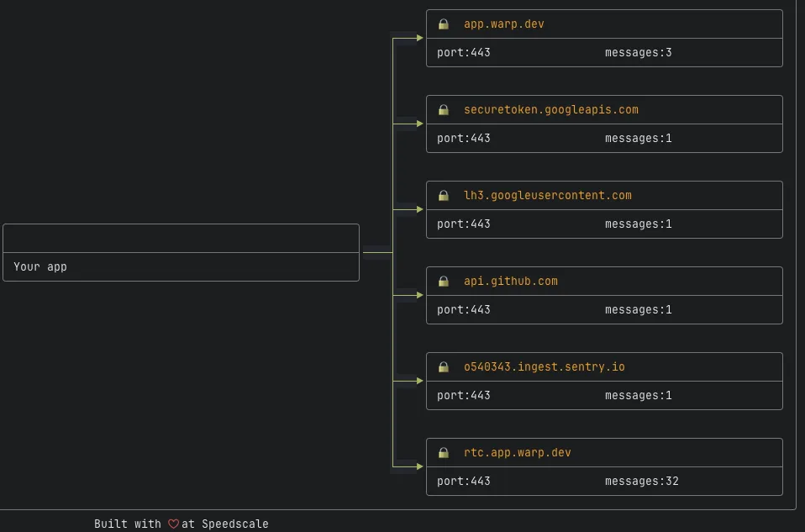Click the securetoken.googleapis.com hostname label
The height and width of the screenshot is (532, 805).
pyautogui.click(x=551, y=109)
